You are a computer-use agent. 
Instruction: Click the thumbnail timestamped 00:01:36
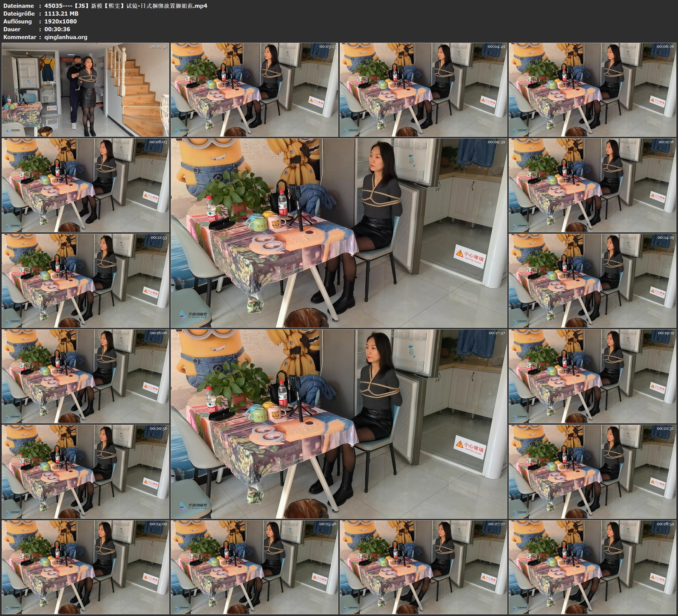[x=85, y=89]
